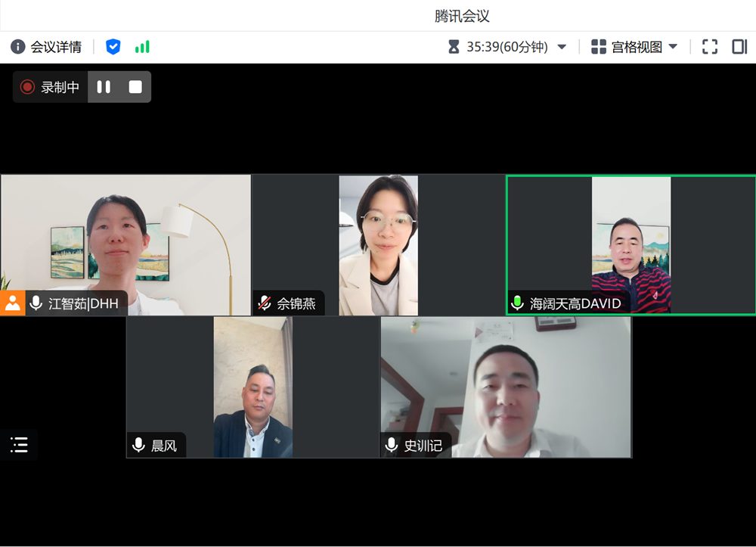Click the muted microphone icon of 佘锦燕
This screenshot has width=756, height=547.
coord(264,303)
